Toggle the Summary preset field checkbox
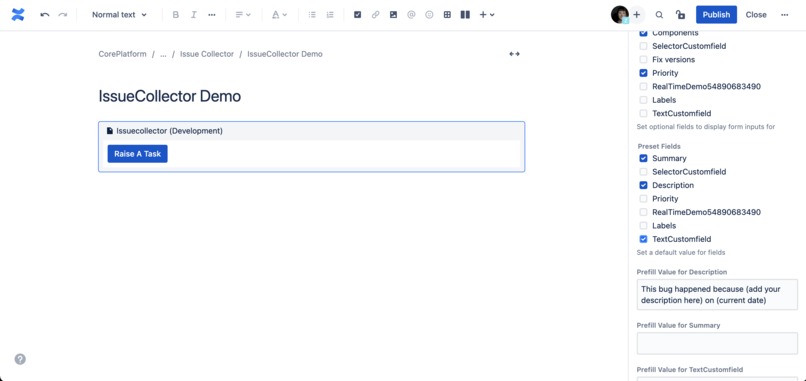 (643, 158)
